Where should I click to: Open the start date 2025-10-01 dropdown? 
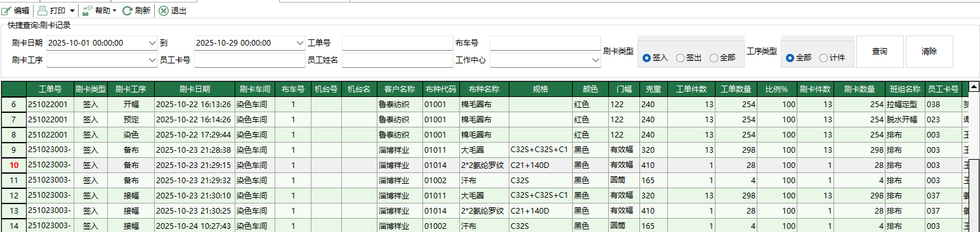[x=152, y=43]
